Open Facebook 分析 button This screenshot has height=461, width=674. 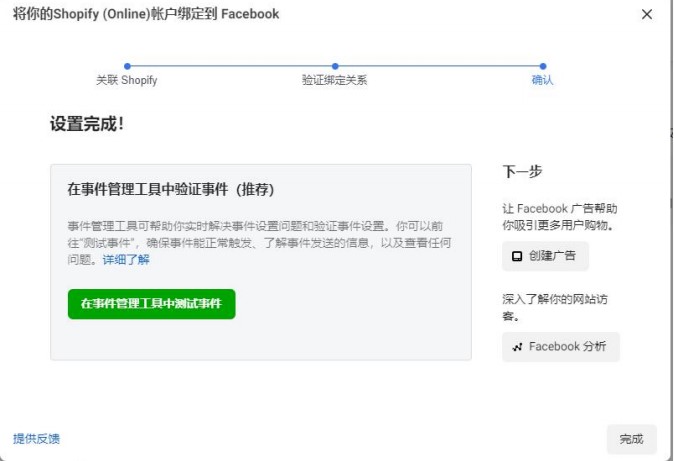(561, 347)
